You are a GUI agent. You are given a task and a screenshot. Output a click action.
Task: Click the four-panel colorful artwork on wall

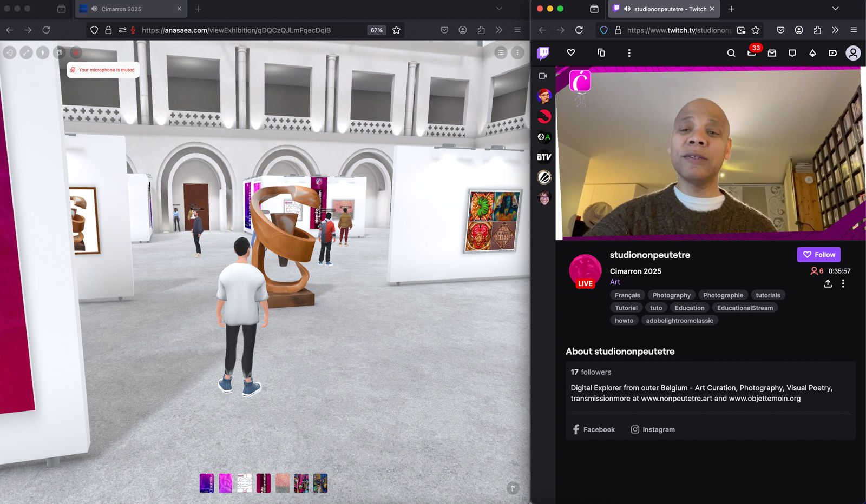click(493, 221)
